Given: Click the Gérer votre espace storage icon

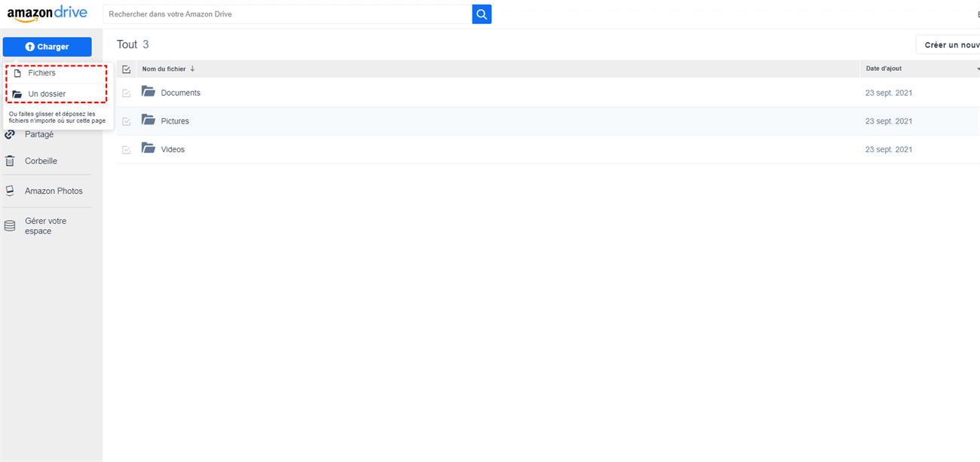Looking at the screenshot, I should click(x=10, y=226).
